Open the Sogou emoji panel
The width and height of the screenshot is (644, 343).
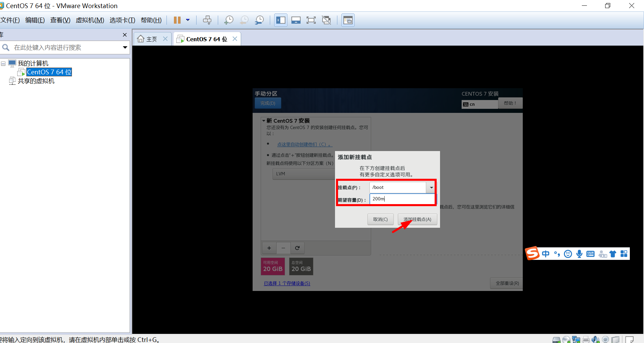(x=568, y=254)
